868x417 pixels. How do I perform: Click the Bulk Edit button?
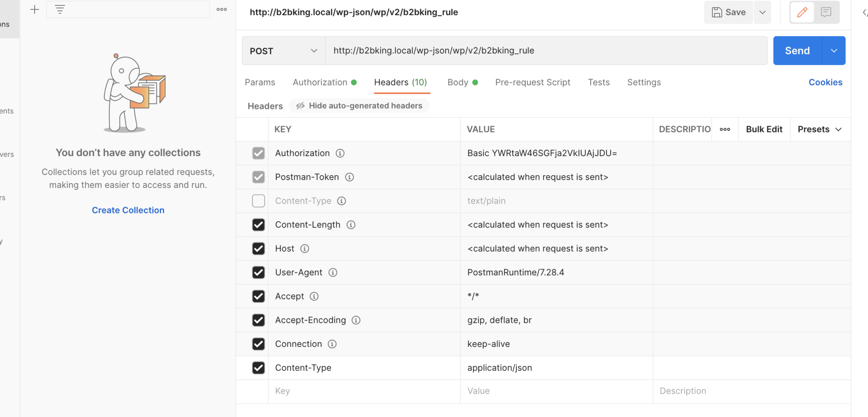click(764, 129)
